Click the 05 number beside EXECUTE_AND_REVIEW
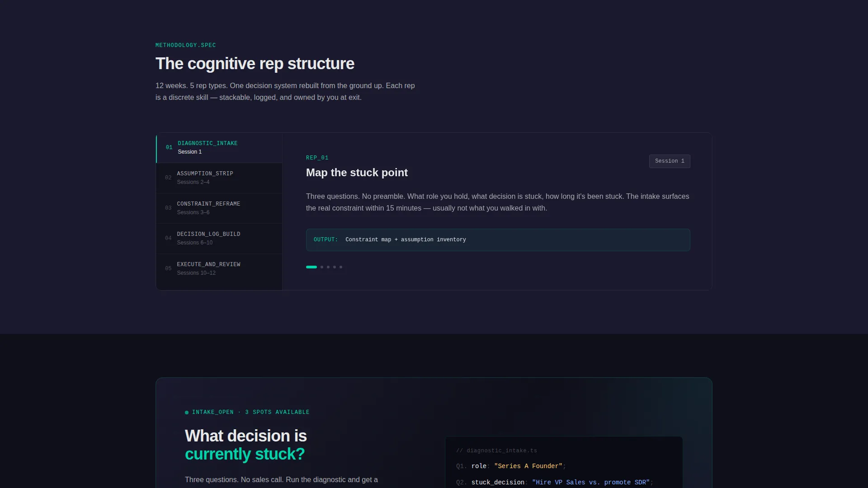The height and width of the screenshot is (488, 868). (x=168, y=269)
